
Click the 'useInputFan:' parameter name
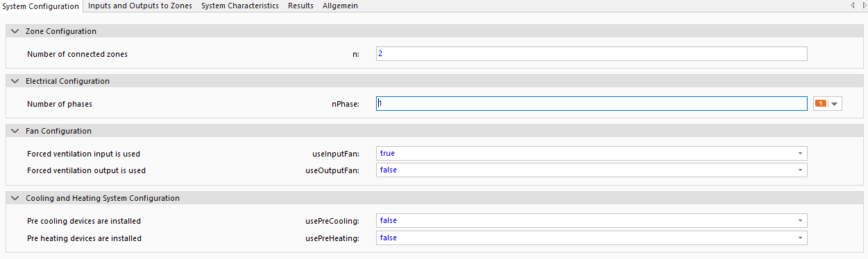[337, 153]
